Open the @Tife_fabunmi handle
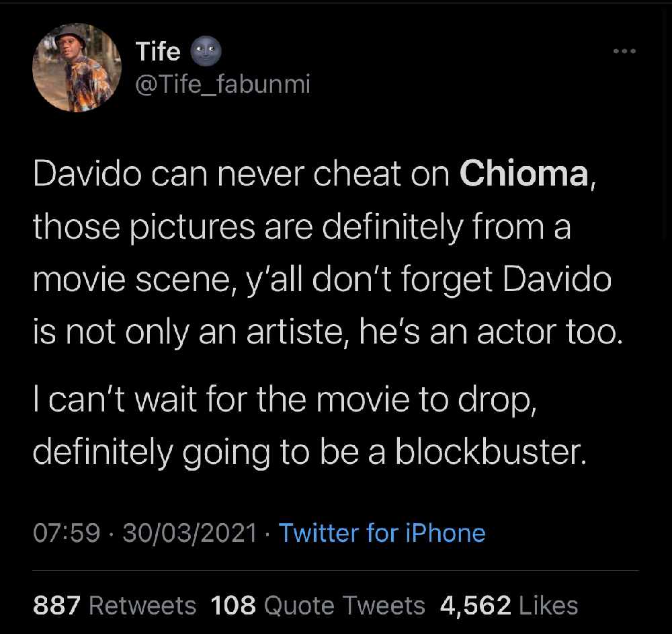 pyautogui.click(x=222, y=84)
